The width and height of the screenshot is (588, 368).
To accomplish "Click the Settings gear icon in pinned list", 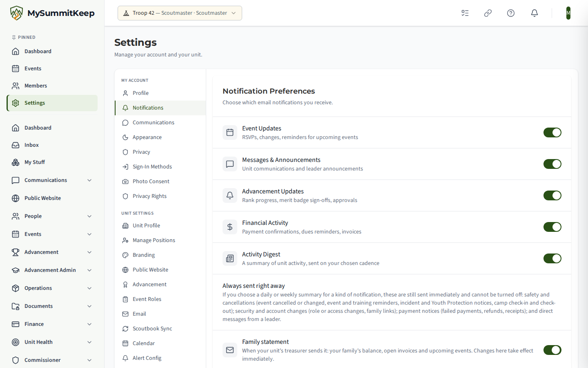I will 16,103.
